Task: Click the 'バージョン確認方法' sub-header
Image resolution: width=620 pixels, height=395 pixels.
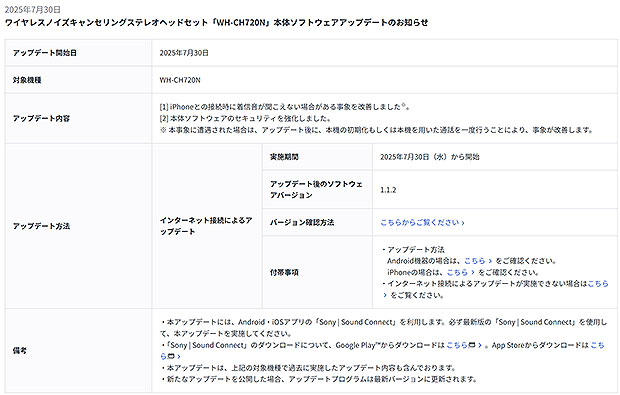Action: click(317, 223)
